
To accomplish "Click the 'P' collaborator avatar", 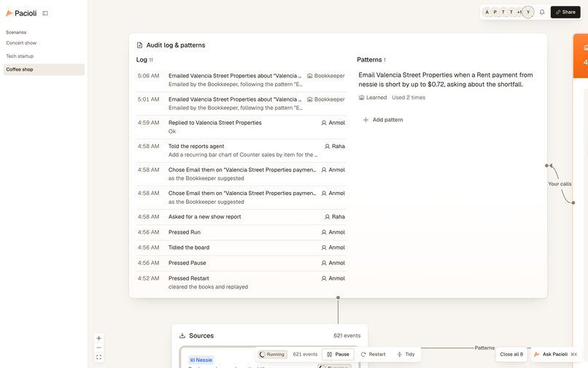I will click(x=495, y=12).
